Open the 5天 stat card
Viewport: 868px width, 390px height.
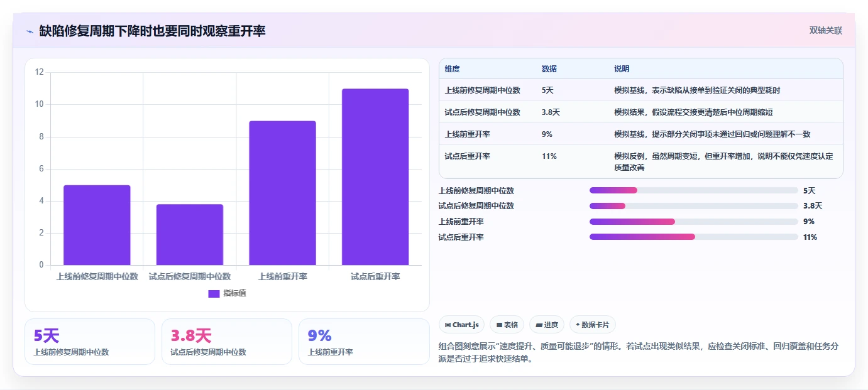90,342
